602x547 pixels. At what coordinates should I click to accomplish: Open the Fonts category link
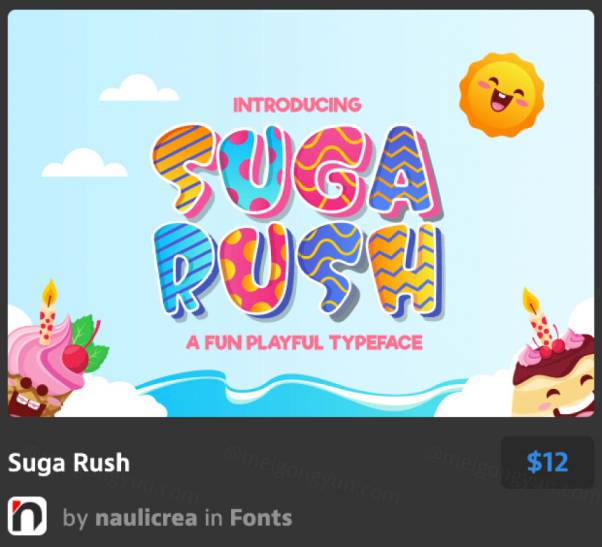[261, 518]
